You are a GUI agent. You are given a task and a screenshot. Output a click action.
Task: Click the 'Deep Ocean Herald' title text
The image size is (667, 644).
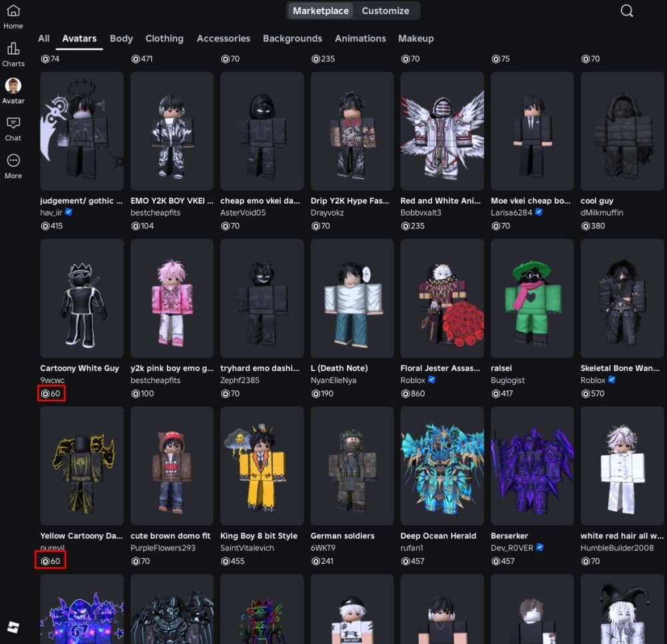pos(438,536)
